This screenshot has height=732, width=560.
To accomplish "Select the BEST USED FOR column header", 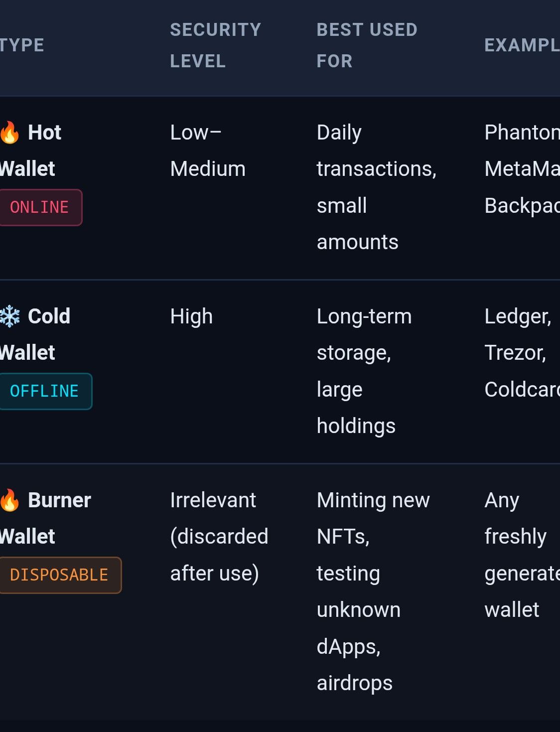I will pos(367,45).
